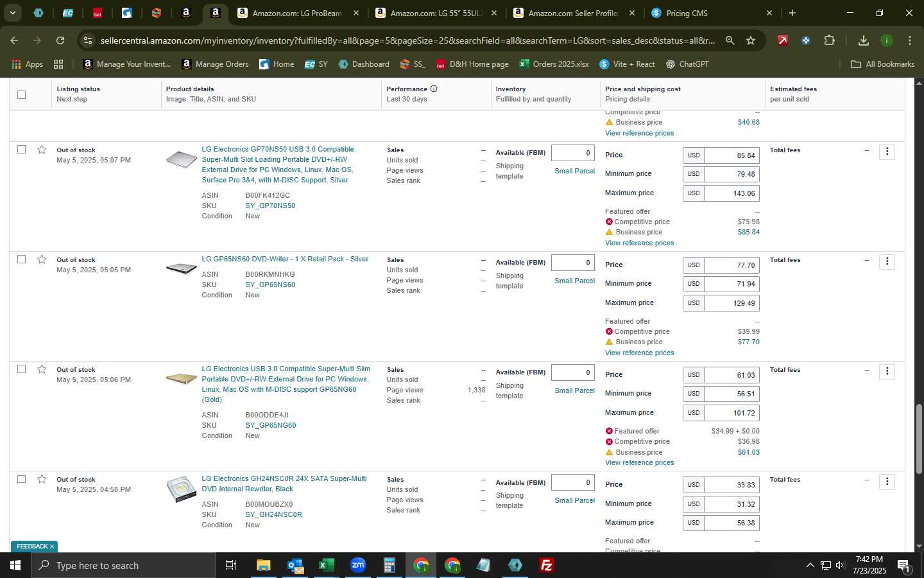The height and width of the screenshot is (578, 924).
Task: Open File Explorer from the taskbar
Action: (x=264, y=565)
